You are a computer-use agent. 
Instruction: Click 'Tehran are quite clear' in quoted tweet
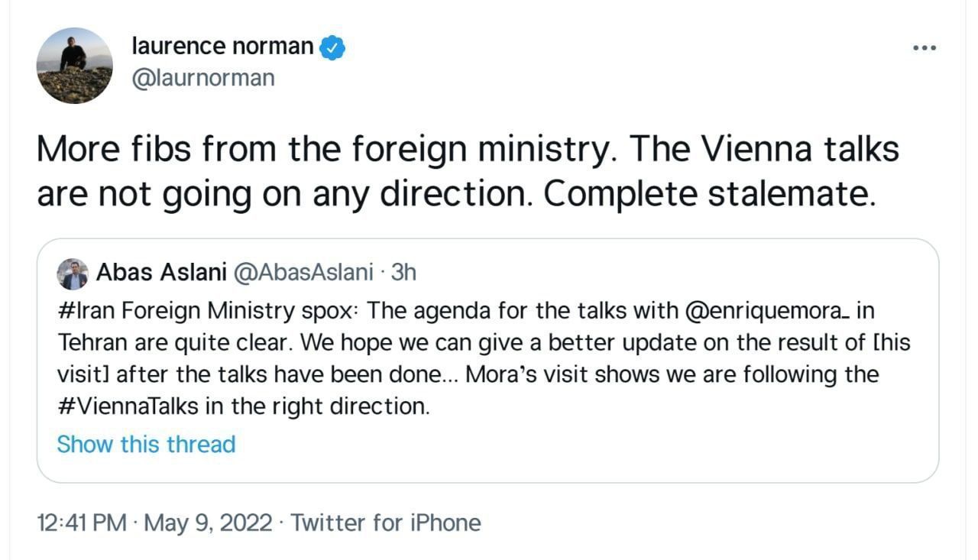[174, 343]
